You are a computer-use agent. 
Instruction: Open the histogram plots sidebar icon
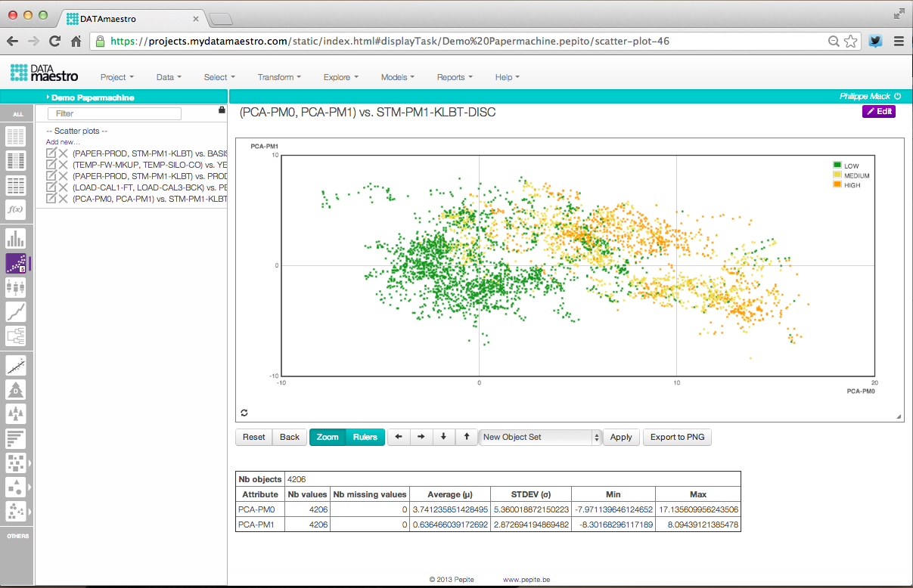click(16, 239)
